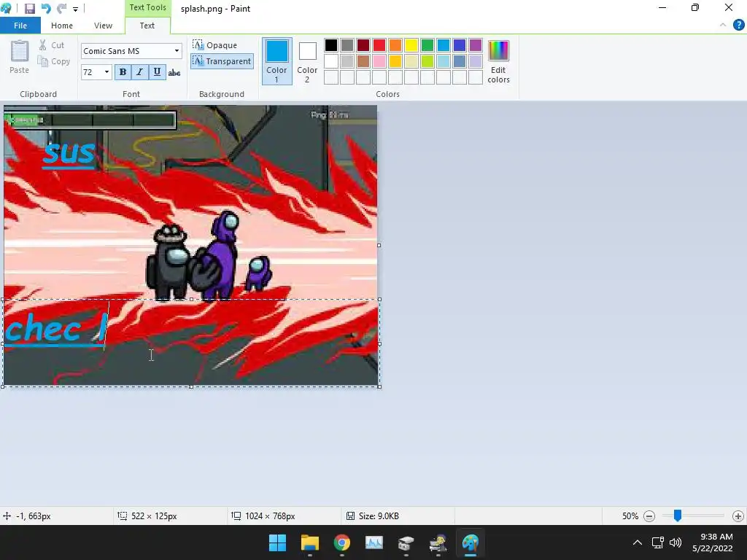747x560 pixels.
Task: Open File Explorer from taskbar
Action: tap(309, 542)
